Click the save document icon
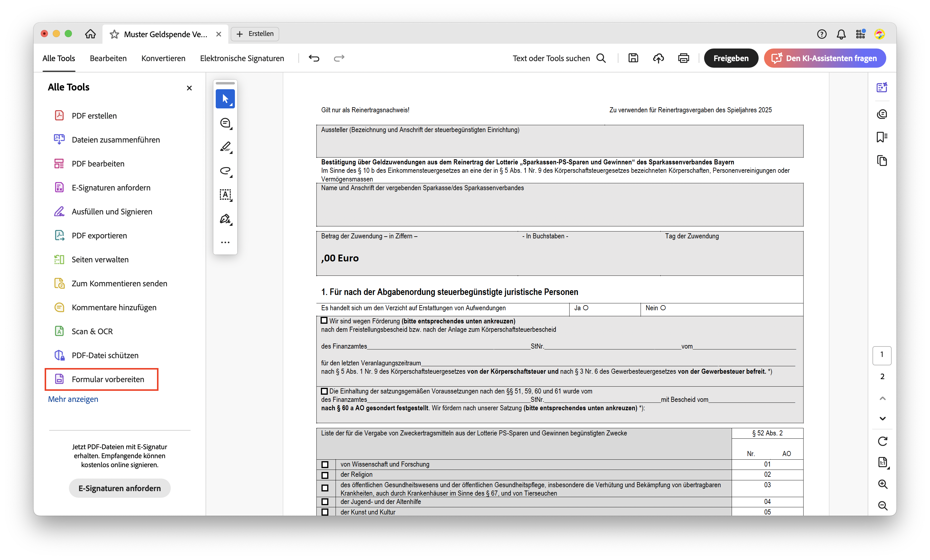Image resolution: width=930 pixels, height=560 pixels. click(x=633, y=58)
